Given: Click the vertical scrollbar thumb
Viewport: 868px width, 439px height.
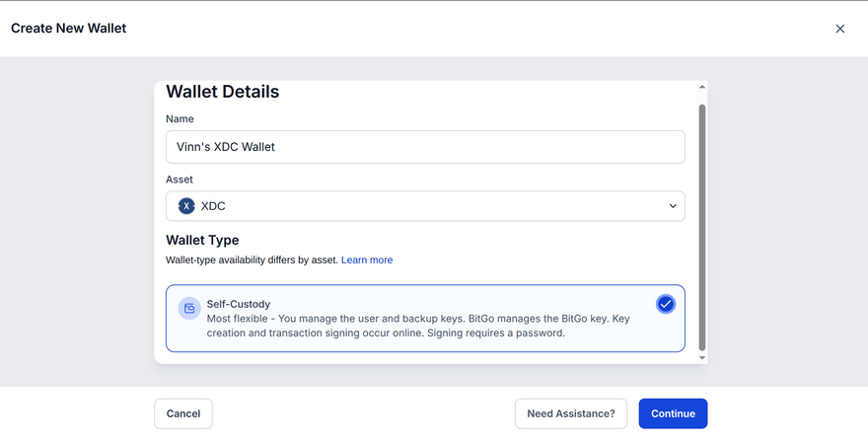Looking at the screenshot, I should (702, 227).
